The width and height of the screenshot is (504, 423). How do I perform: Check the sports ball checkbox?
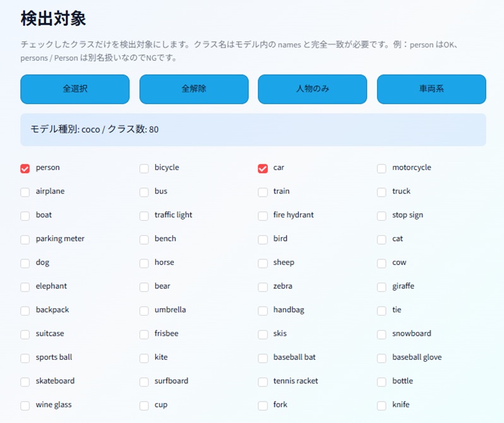25,359
